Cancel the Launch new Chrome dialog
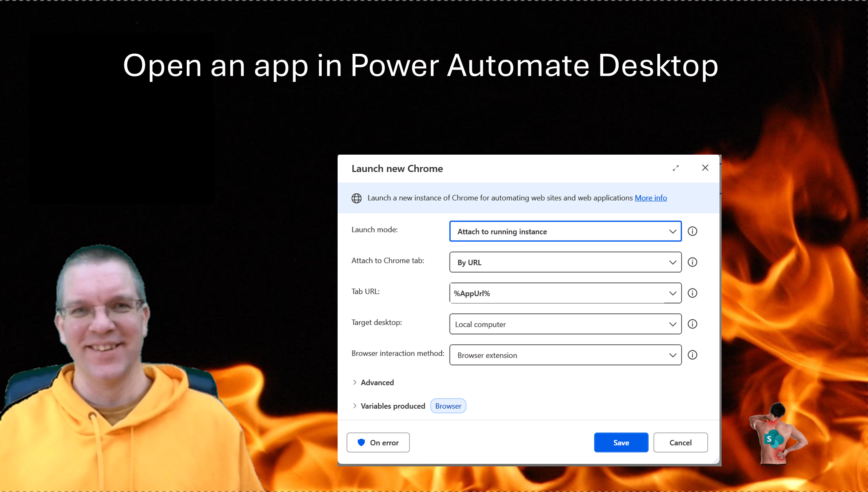 pos(680,442)
